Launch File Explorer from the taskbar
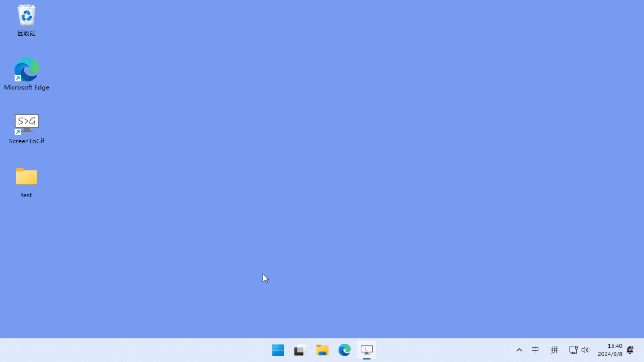This screenshot has height=362, width=644. (323, 350)
